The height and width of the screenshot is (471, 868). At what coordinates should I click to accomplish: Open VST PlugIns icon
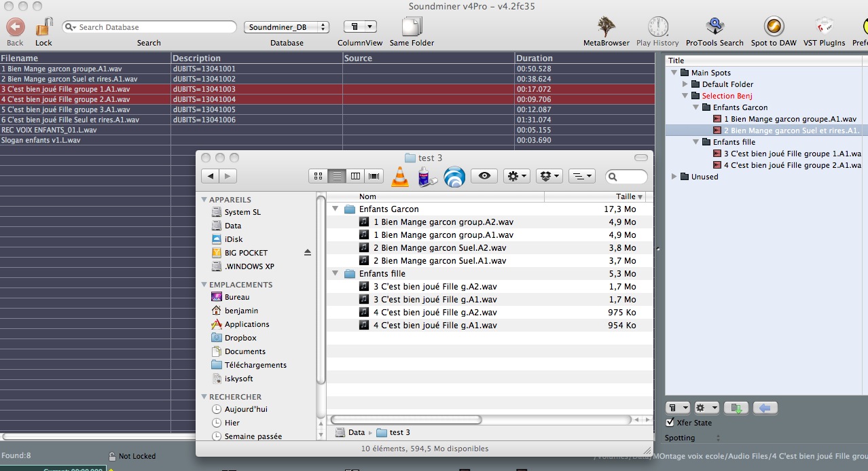point(824,27)
